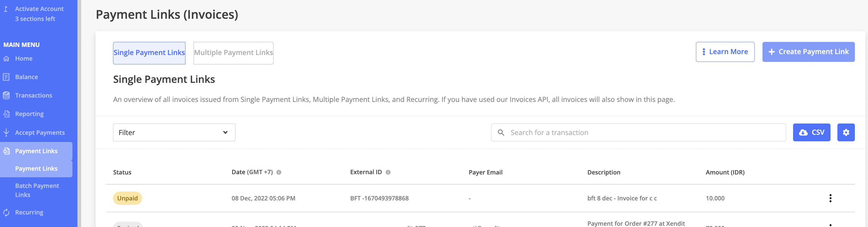Focus the Search for a transaction field
The image size is (868, 227).
click(644, 133)
